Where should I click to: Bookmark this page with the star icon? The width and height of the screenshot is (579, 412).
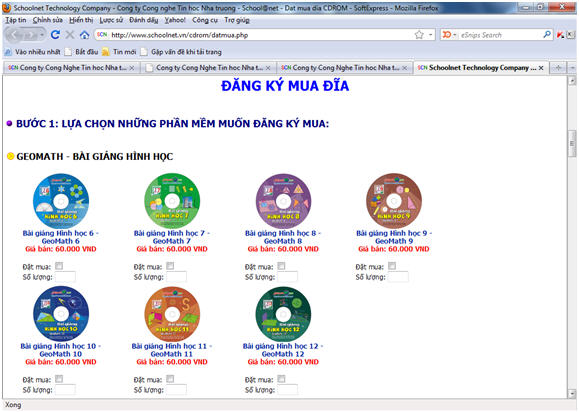(419, 35)
